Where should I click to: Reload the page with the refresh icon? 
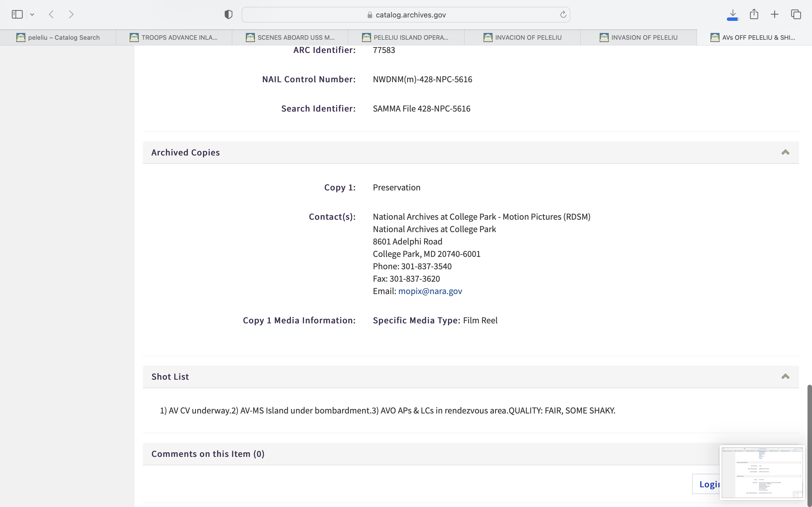click(563, 14)
